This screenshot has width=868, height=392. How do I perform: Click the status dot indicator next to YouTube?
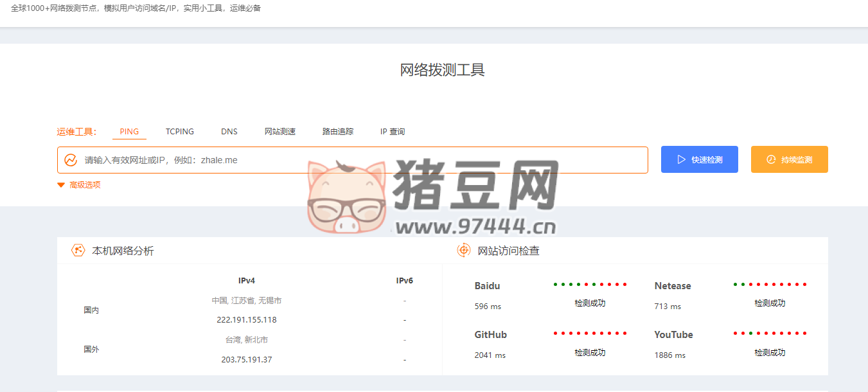coord(769,334)
